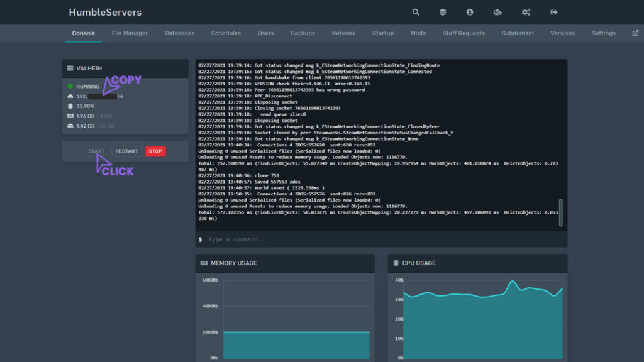Click the RUNNING status text
The image size is (644, 362).
(x=88, y=87)
